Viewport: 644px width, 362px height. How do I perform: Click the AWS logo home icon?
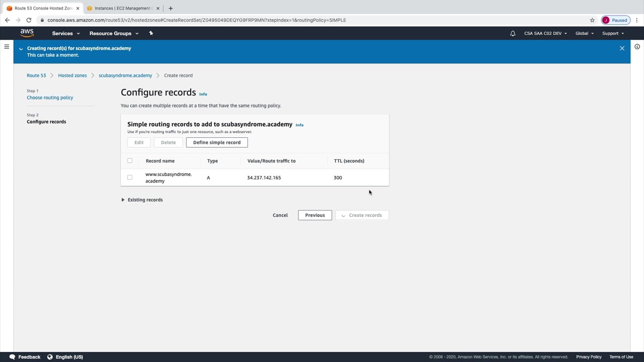(27, 33)
